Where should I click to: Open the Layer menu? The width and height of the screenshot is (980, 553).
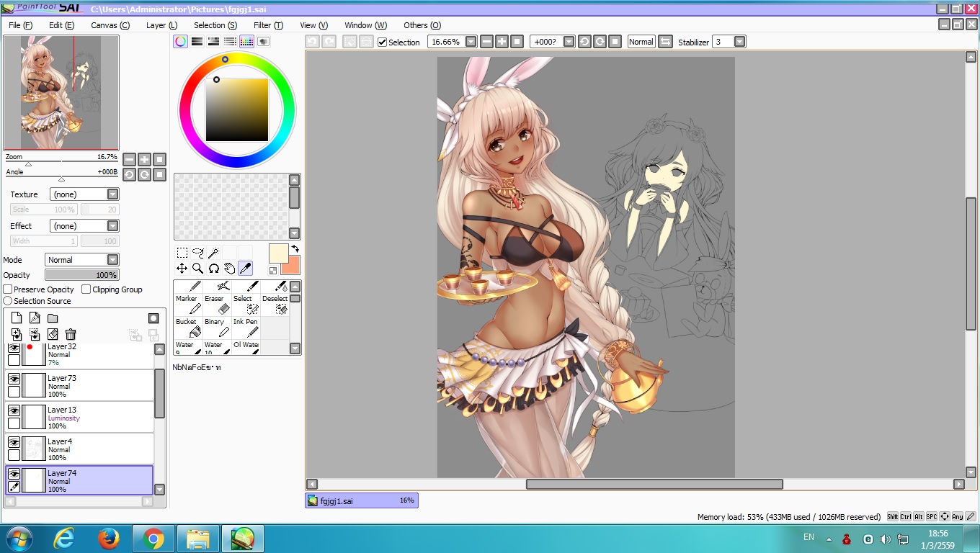pos(161,25)
